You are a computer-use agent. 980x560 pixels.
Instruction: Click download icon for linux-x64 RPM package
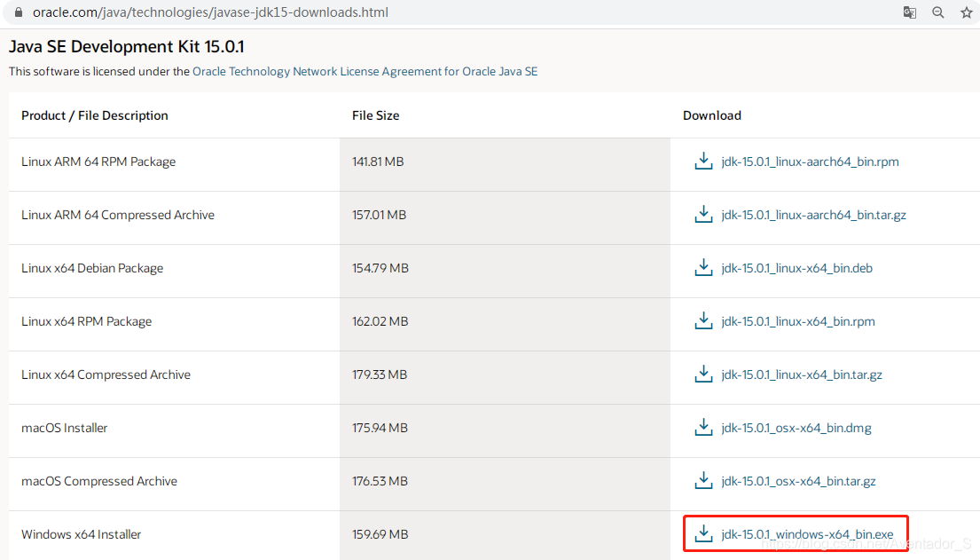(x=703, y=321)
